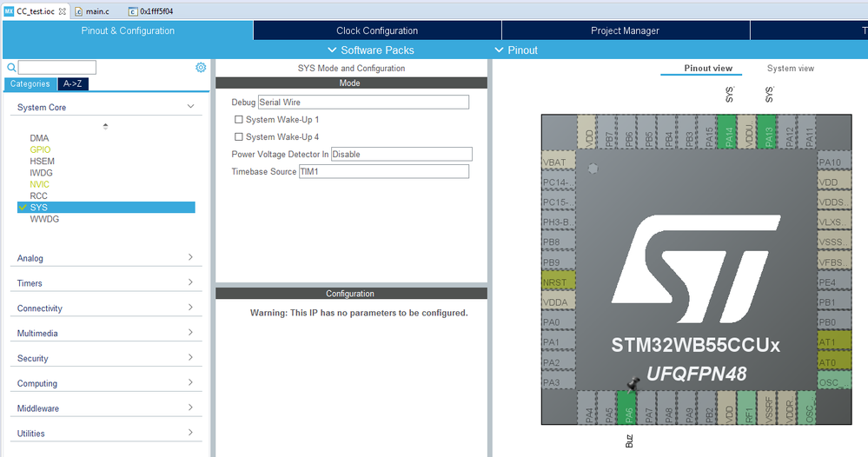Screen dimensions: 868x457
Task: Select RCC in System Core list
Action: [x=39, y=195]
